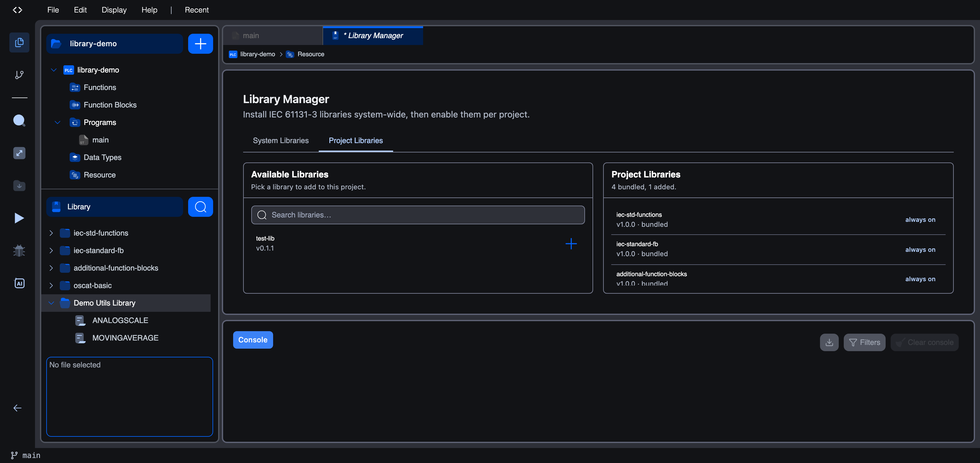The image size is (980, 463).
Task: Click the Clear console button
Action: click(x=924, y=342)
